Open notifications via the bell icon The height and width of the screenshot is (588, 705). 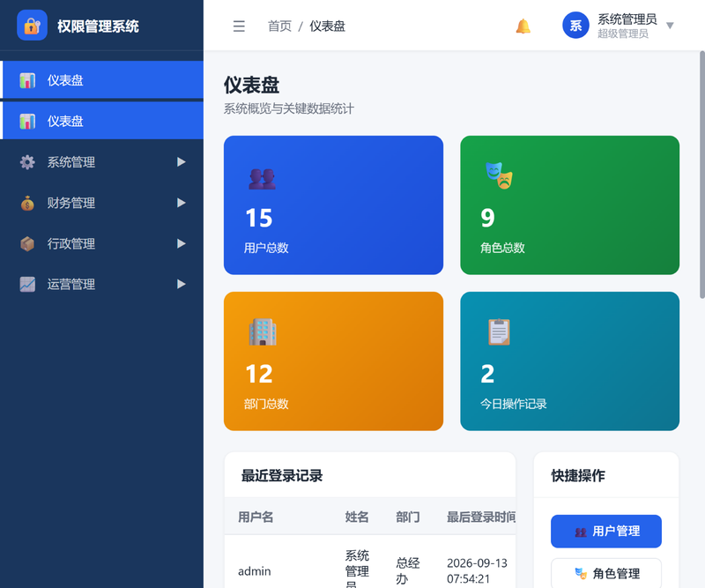[523, 26]
